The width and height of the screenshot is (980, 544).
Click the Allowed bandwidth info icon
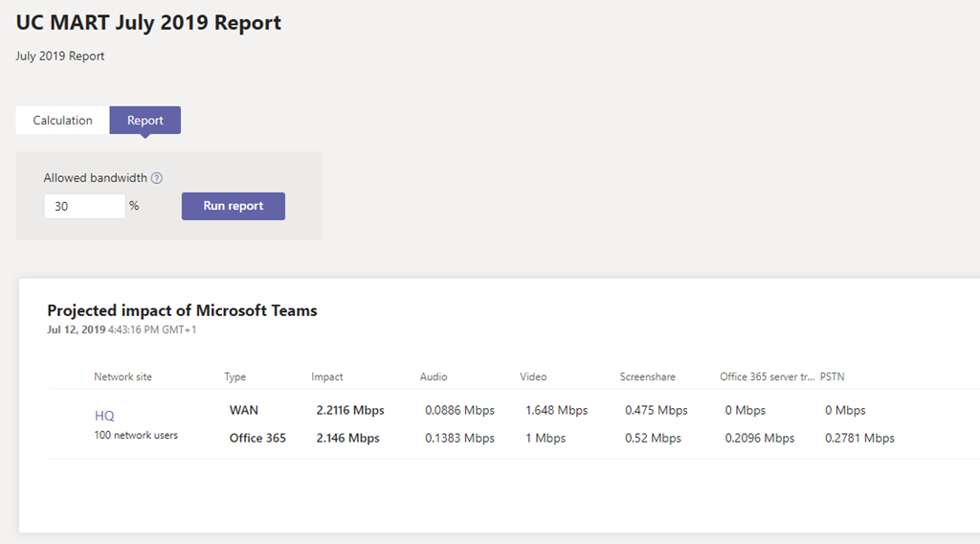tap(157, 178)
